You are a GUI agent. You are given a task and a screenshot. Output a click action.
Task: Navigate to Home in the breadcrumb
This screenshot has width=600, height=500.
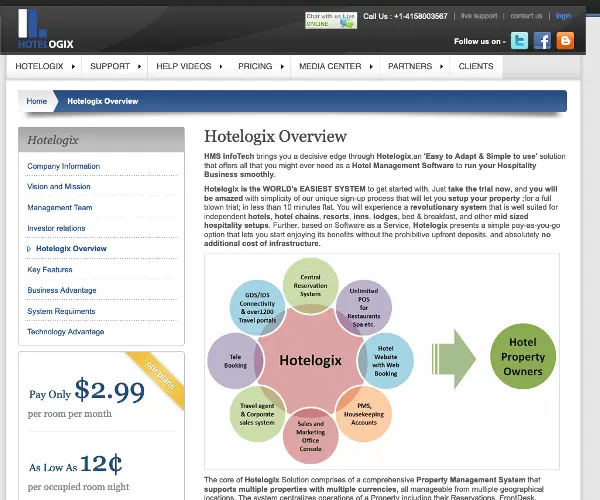pyautogui.click(x=37, y=101)
